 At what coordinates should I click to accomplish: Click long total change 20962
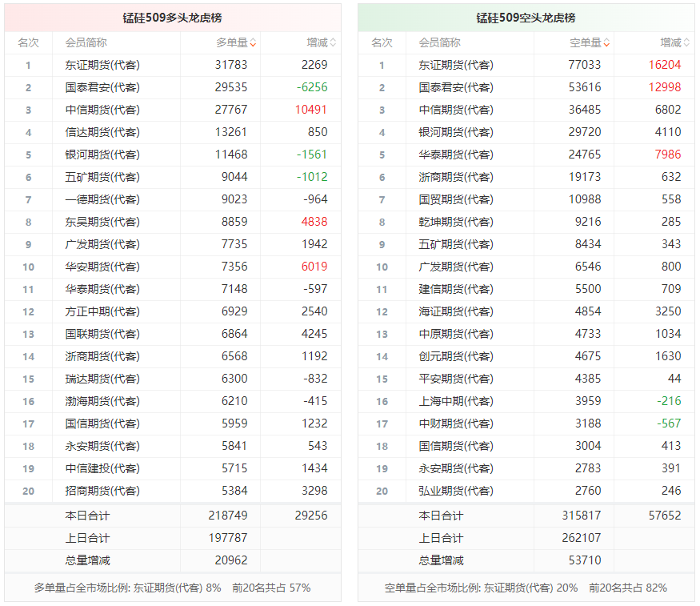coord(231,560)
